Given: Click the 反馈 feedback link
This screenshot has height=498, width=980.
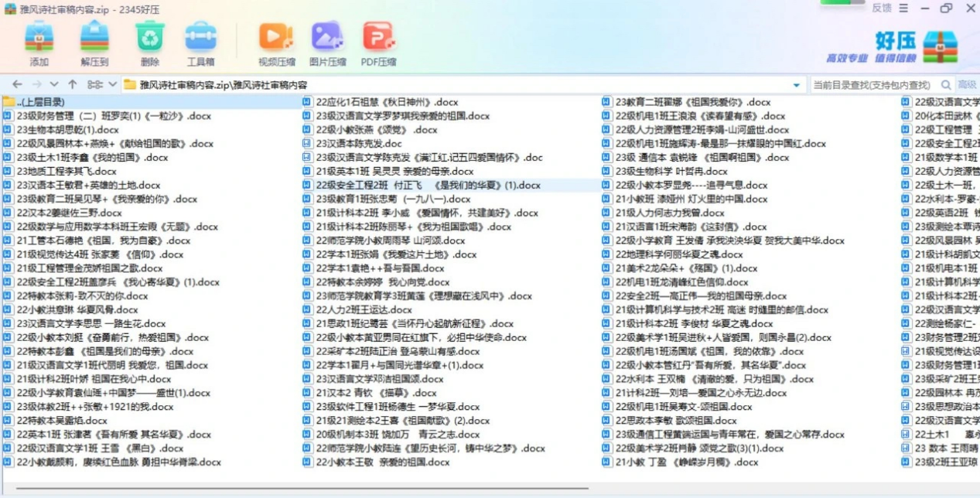Looking at the screenshot, I should pyautogui.click(x=882, y=9).
